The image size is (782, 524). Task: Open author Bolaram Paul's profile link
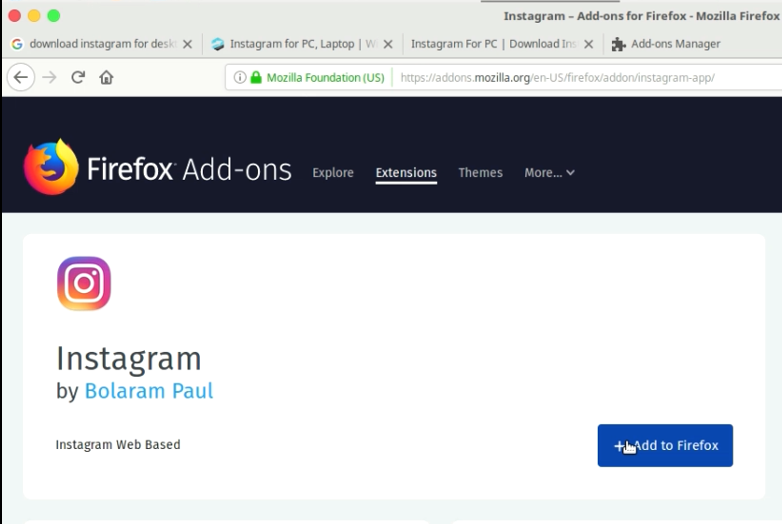pyautogui.click(x=149, y=391)
